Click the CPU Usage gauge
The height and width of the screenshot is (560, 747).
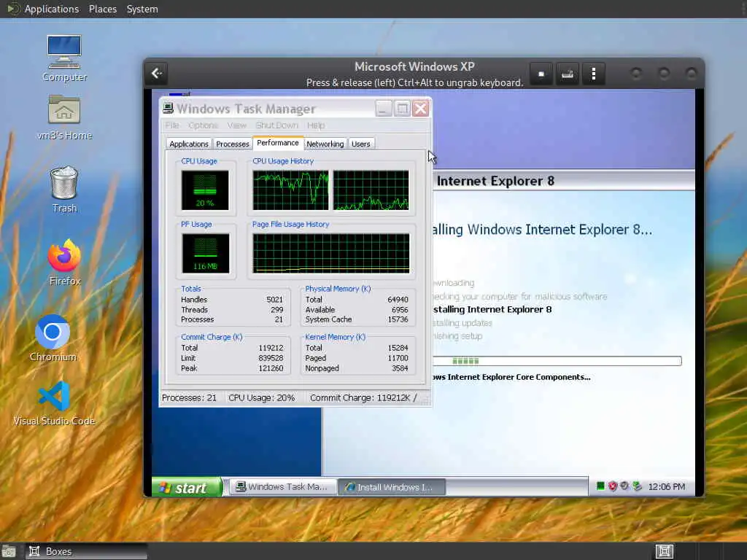[x=205, y=190]
